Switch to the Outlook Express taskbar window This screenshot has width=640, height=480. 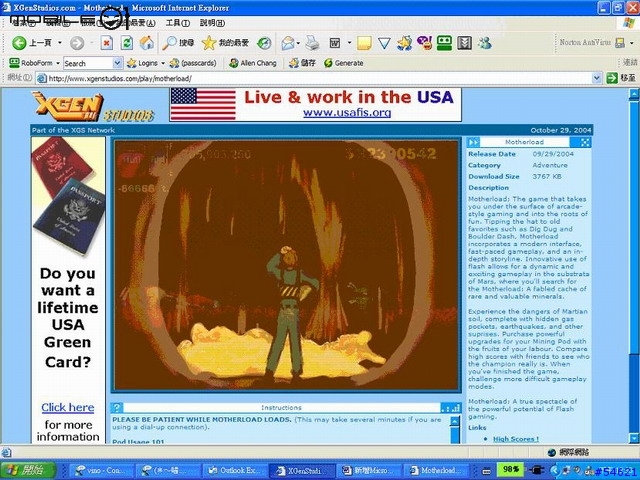235,470
